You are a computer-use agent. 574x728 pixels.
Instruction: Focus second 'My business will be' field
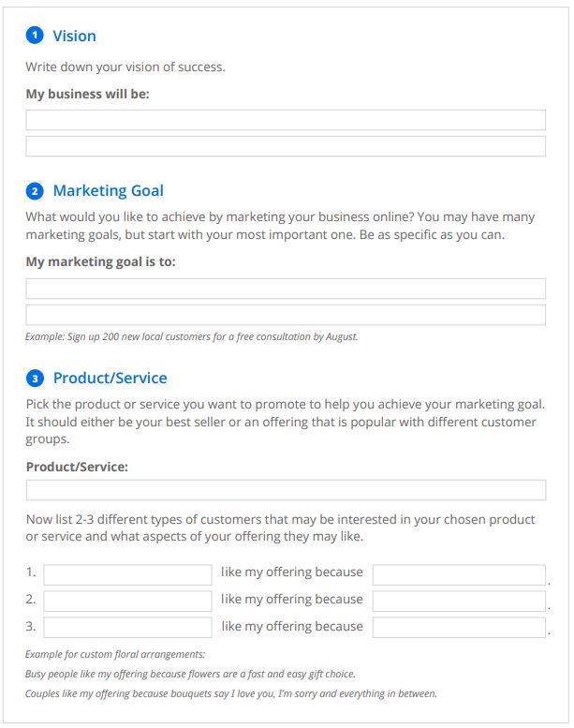tap(286, 146)
